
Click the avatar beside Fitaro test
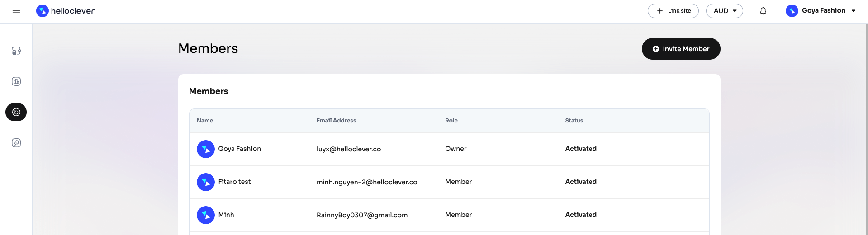(205, 182)
